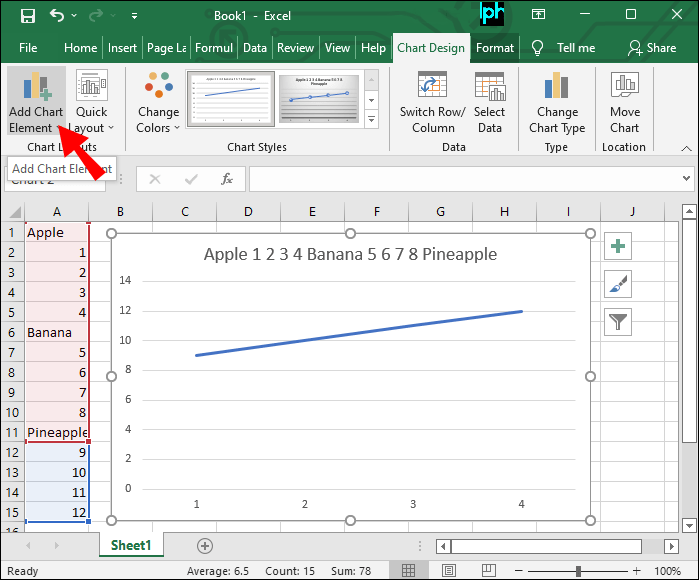Open the Chart Styles paintbrush button
The width and height of the screenshot is (699, 580).
coord(619,284)
